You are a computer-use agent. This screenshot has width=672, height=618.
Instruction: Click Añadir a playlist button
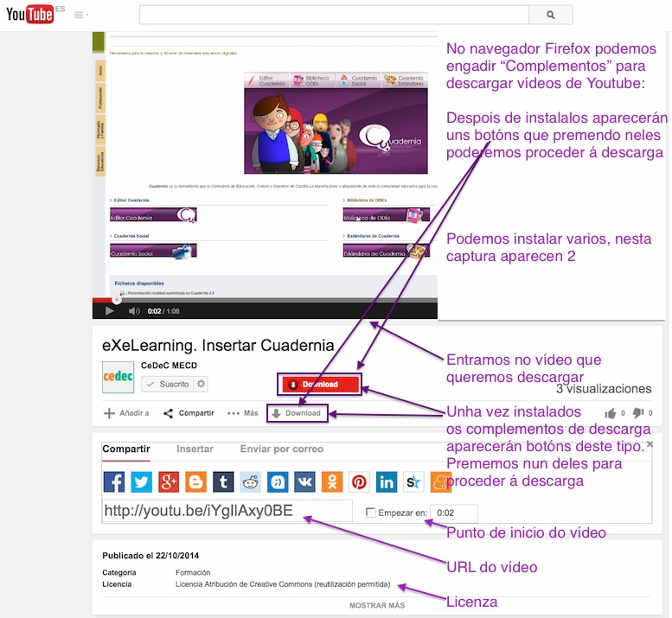(126, 413)
